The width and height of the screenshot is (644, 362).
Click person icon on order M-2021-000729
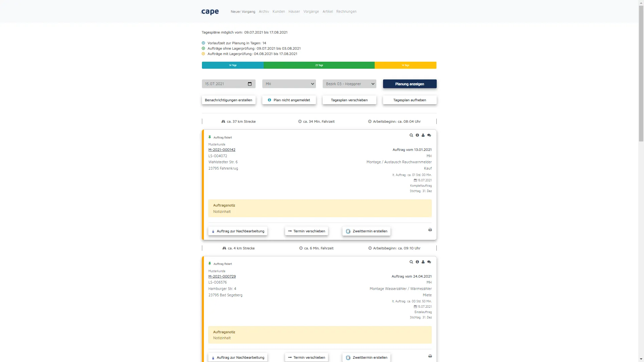pyautogui.click(x=423, y=262)
